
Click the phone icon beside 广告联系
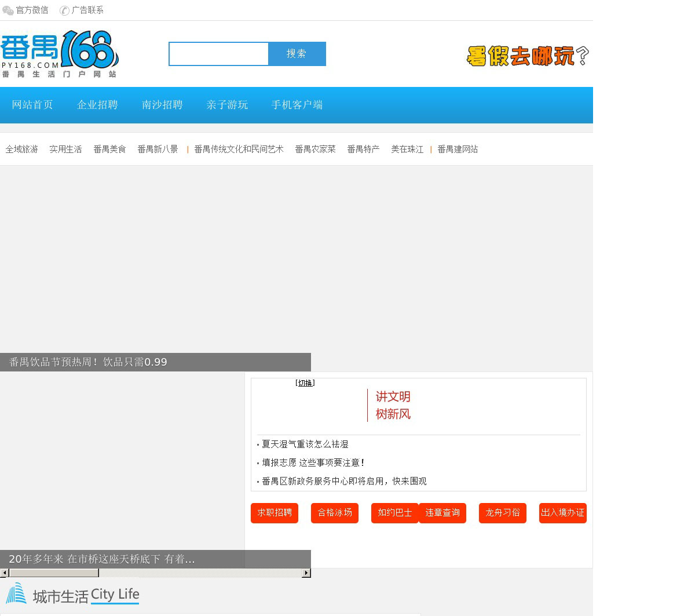point(64,10)
